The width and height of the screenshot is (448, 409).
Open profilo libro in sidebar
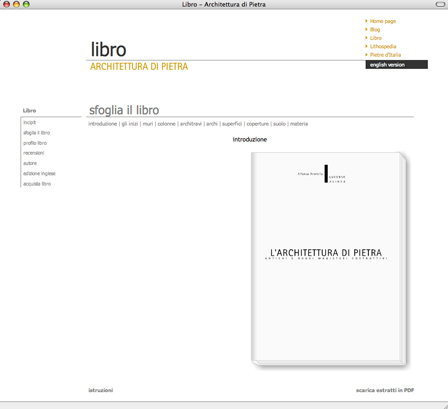click(35, 143)
